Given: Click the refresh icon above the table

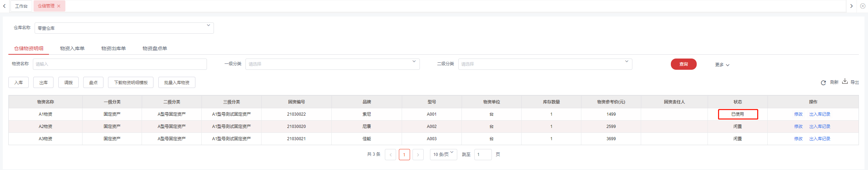Looking at the screenshot, I should tap(823, 83).
